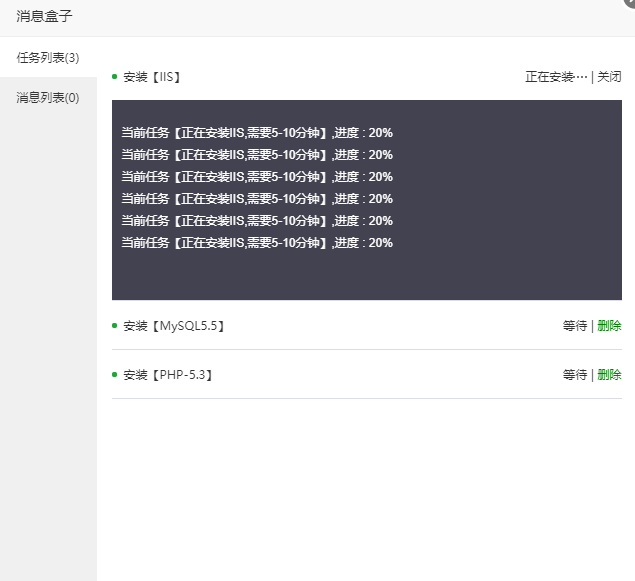Select the 安装【IIS】 task row title
635x581 pixels.
click(x=152, y=77)
